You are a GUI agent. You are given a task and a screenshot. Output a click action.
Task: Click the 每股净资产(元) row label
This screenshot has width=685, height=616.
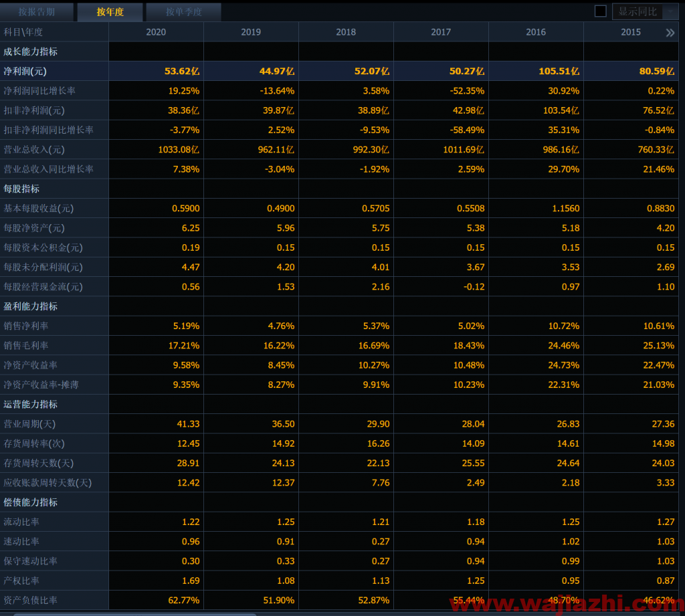34,228
